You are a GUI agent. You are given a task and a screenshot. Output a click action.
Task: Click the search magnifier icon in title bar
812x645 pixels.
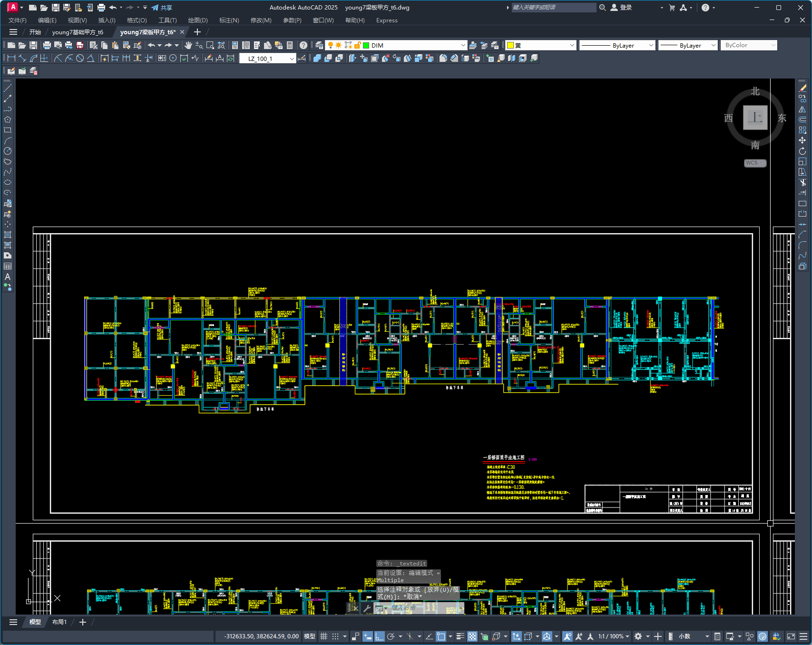(603, 8)
